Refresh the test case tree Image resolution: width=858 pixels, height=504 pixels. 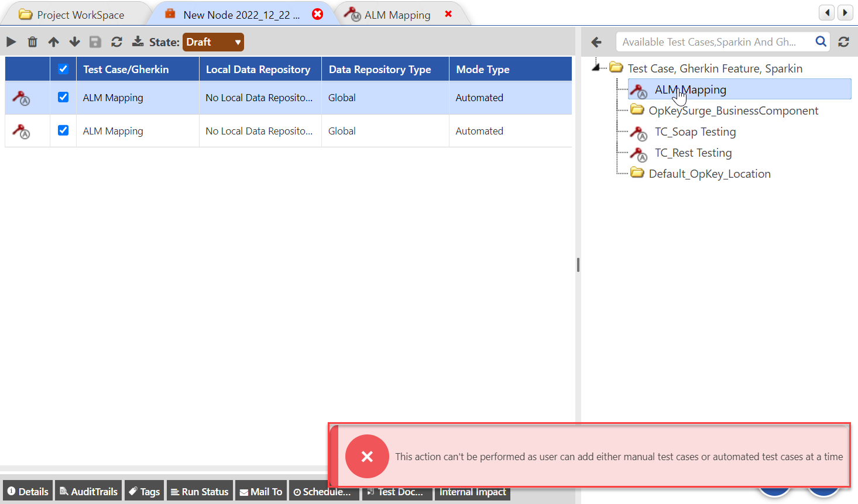click(x=843, y=42)
